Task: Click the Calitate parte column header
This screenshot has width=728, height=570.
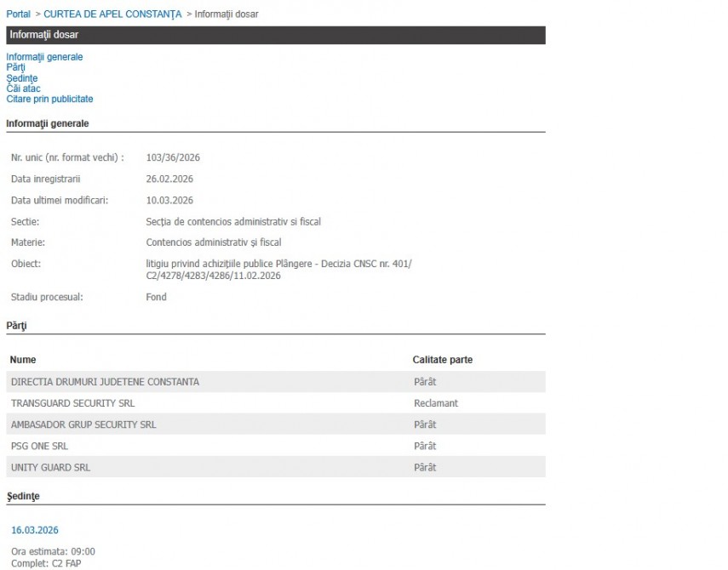Action: [442, 360]
